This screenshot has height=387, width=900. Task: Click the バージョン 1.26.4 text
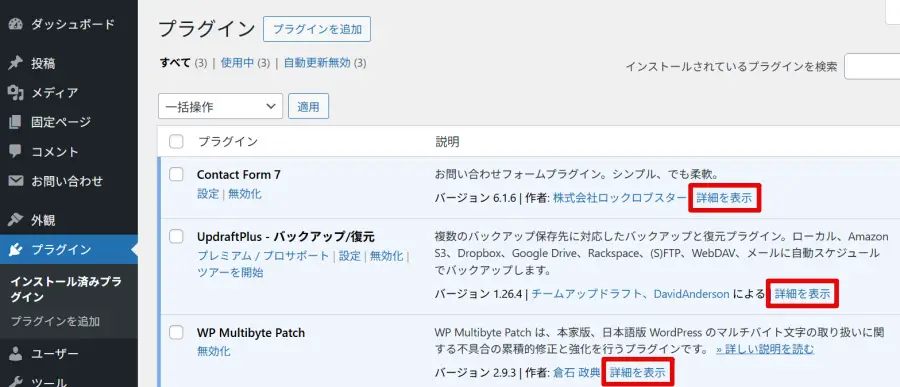click(x=478, y=294)
